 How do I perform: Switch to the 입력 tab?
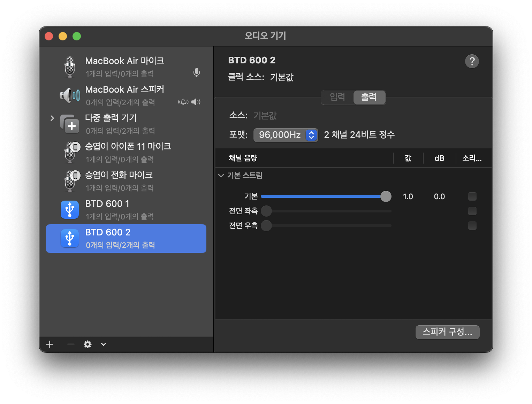pos(337,97)
